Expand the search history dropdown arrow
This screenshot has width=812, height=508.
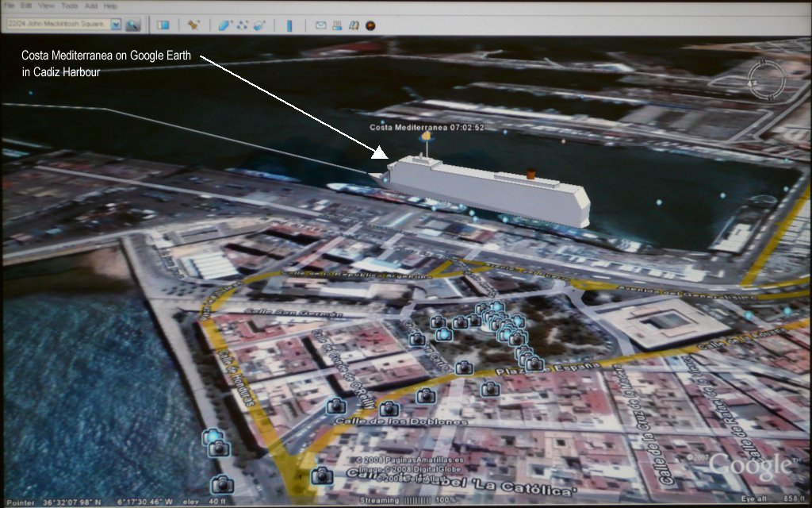116,24
